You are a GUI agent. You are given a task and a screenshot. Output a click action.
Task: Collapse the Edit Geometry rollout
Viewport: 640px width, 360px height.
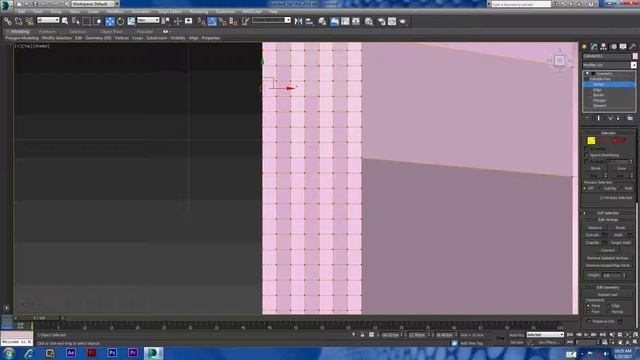click(608, 287)
